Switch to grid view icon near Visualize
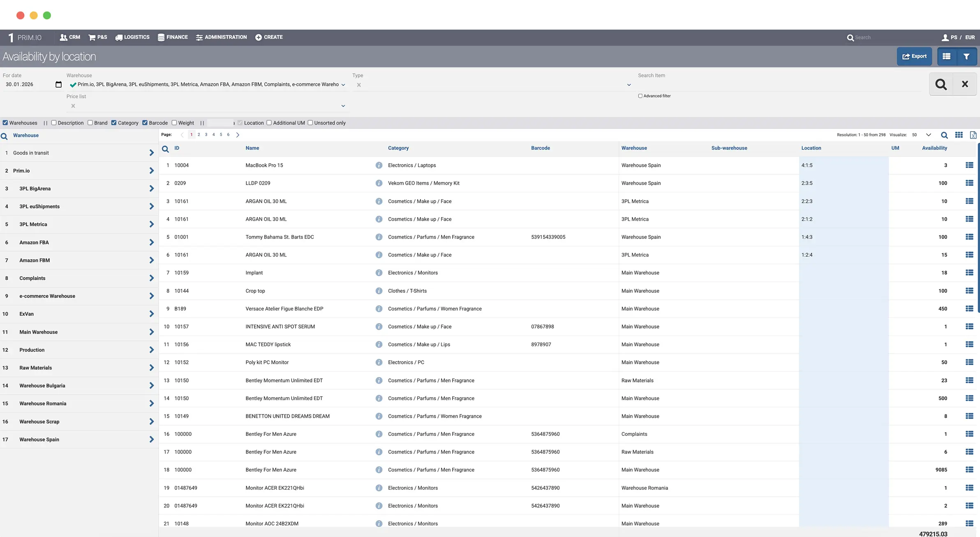The width and height of the screenshot is (980, 537). coord(959,135)
